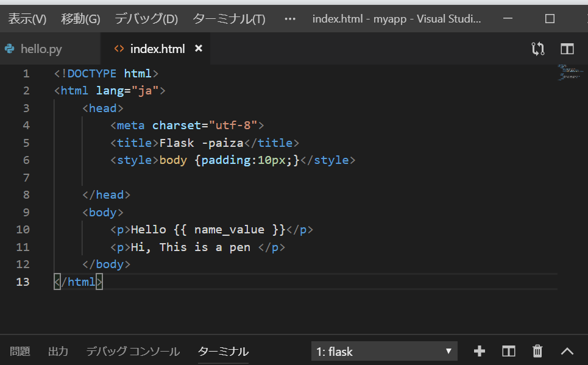588x365 pixels.
Task: Place the cursor on line number 7
Action: 26,178
